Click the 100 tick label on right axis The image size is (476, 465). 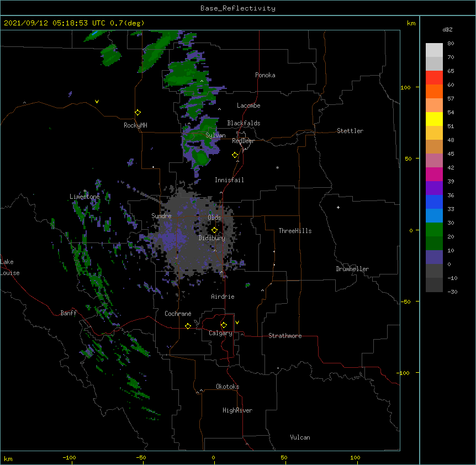click(405, 87)
